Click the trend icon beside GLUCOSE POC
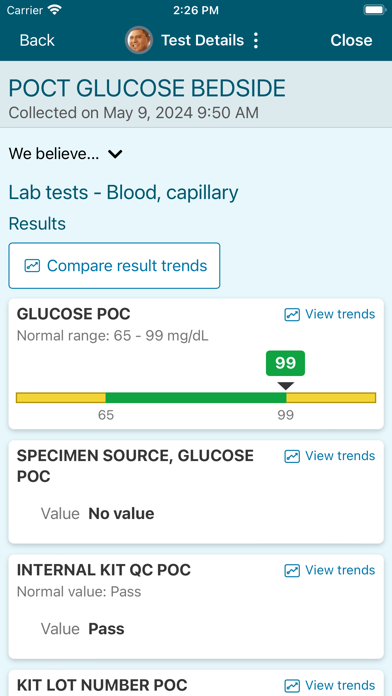 [292, 315]
